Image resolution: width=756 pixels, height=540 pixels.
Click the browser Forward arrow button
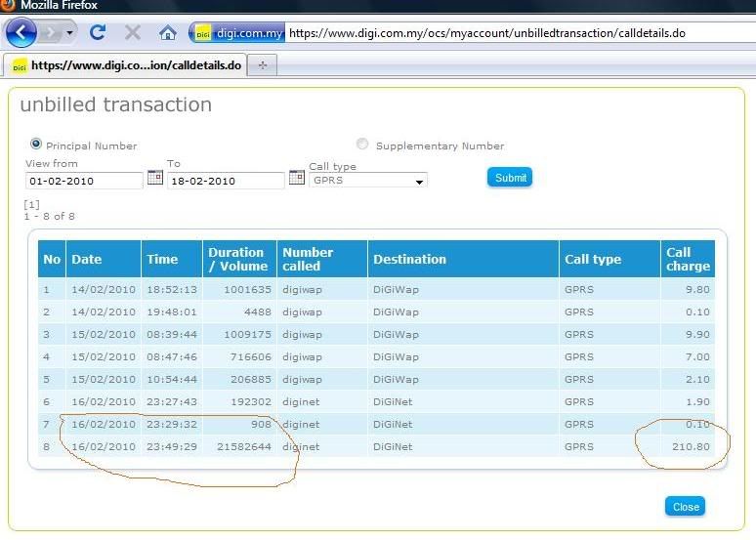[x=50, y=33]
